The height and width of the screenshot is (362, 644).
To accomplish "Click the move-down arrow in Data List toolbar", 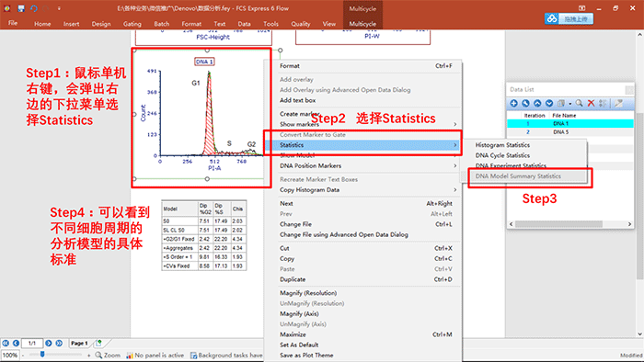I will click(549, 103).
